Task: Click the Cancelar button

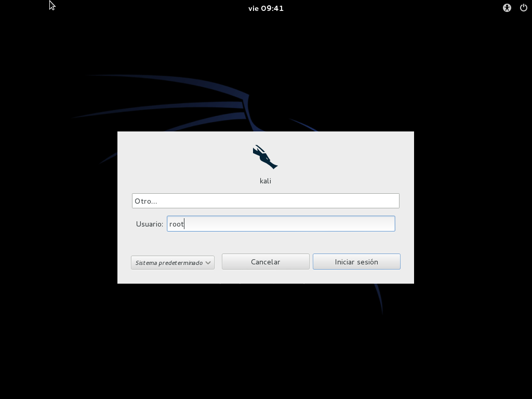Action: (x=265, y=262)
